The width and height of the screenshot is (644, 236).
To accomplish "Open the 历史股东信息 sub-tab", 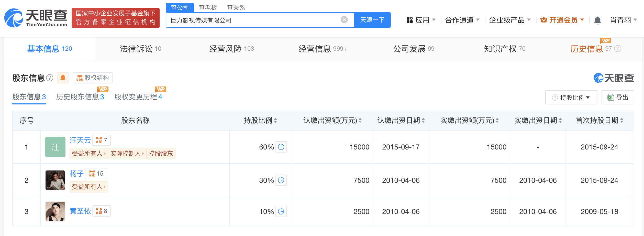I will [x=80, y=97].
